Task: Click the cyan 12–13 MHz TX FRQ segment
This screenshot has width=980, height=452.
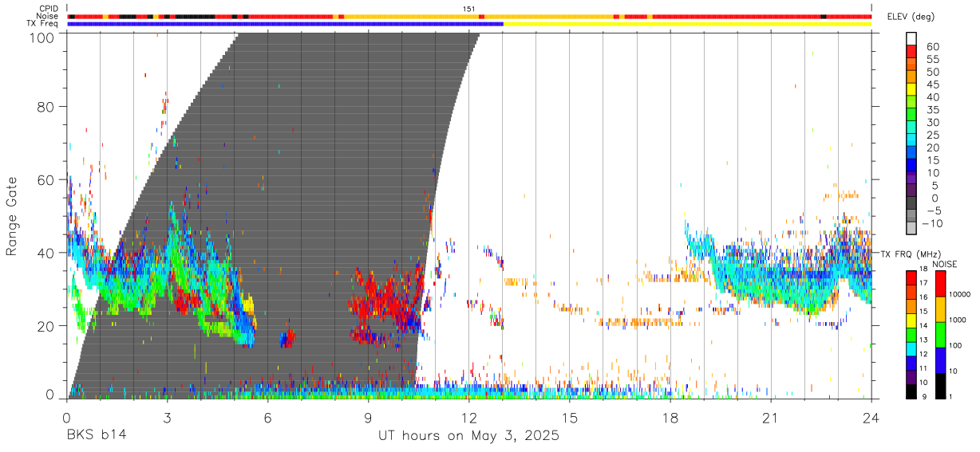Action: (x=911, y=348)
